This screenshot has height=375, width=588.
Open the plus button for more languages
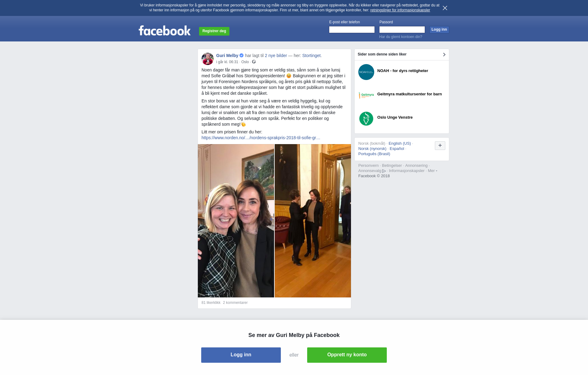[x=440, y=146]
